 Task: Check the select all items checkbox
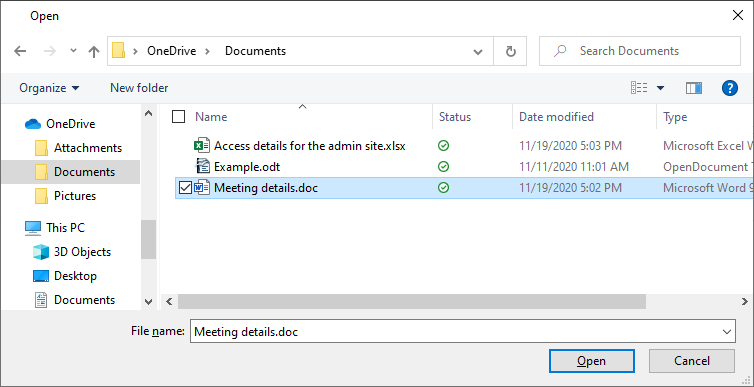(178, 116)
